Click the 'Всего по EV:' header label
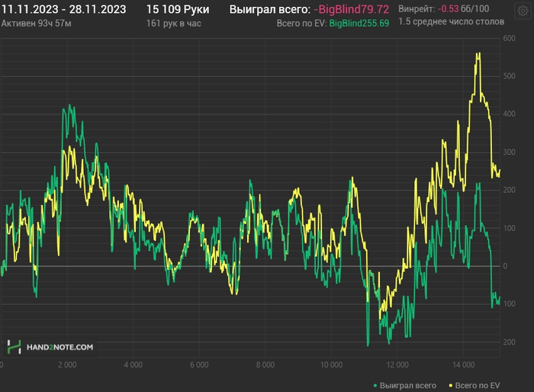534x392 pixels. 301,23
